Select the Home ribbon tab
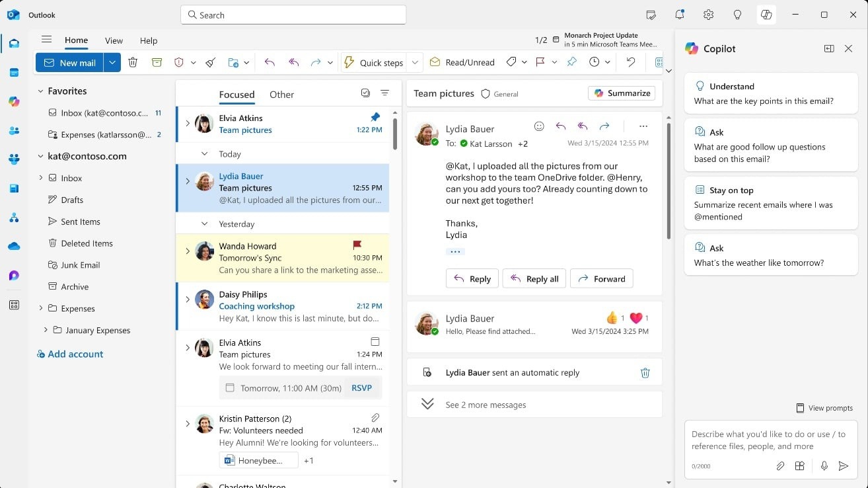 pyautogui.click(x=77, y=40)
